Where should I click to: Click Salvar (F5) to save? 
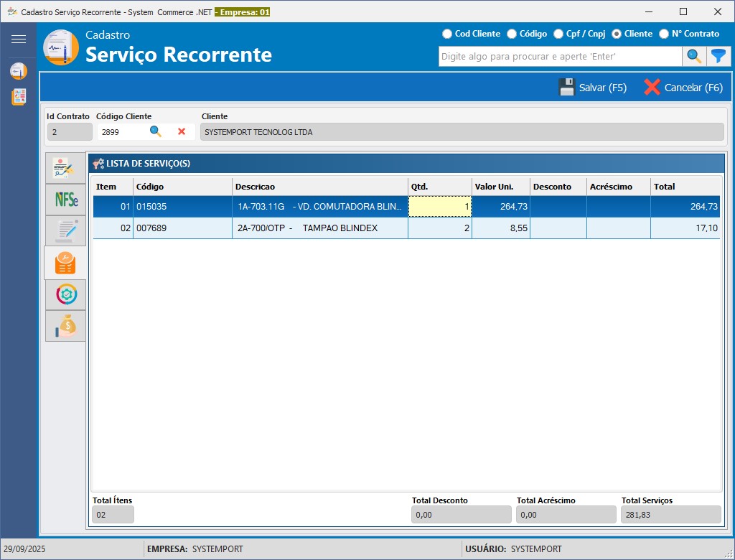pos(592,88)
